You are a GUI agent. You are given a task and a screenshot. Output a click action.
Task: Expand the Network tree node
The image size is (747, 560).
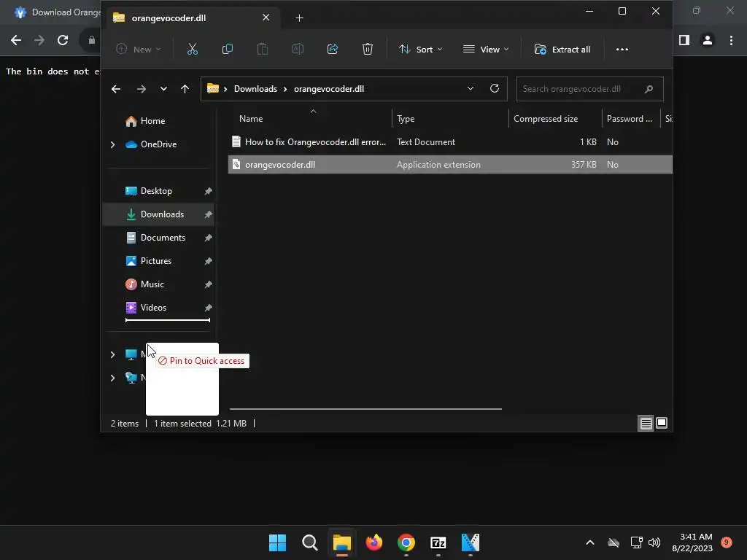coord(113,378)
